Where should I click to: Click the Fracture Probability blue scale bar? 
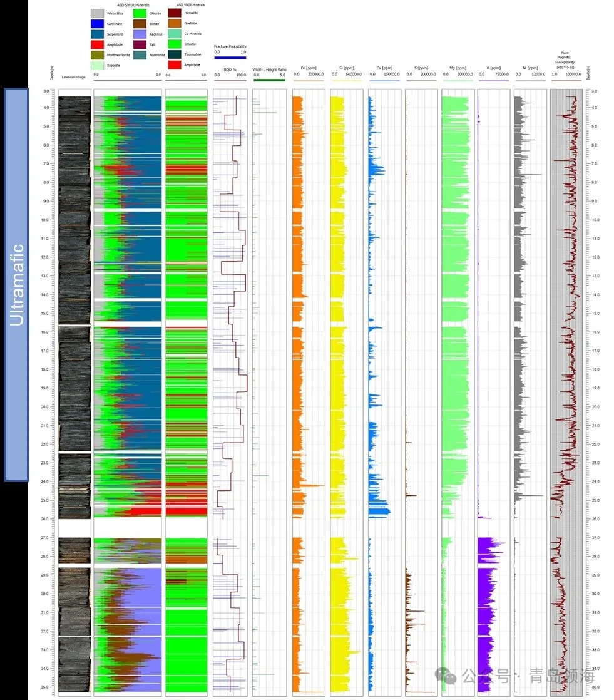click(230, 58)
